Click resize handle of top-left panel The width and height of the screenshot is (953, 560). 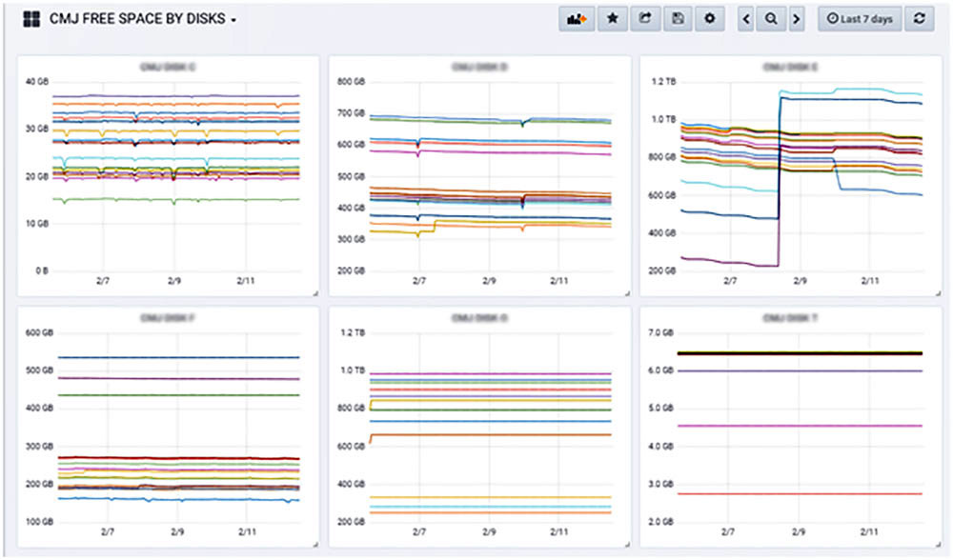click(x=315, y=293)
